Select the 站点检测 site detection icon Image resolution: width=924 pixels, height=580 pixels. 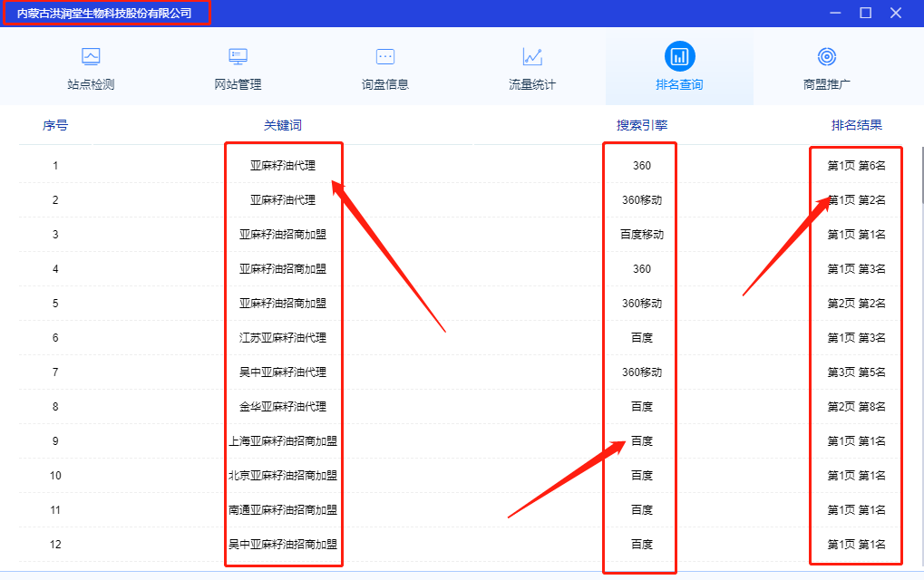pyautogui.click(x=91, y=56)
